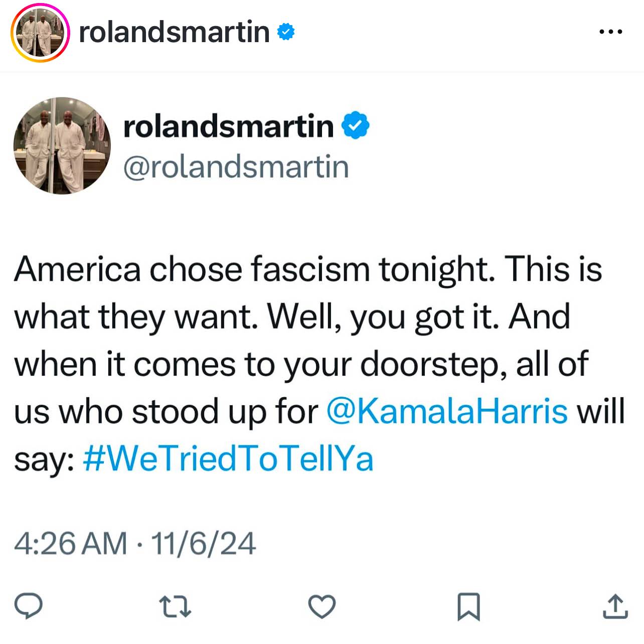The width and height of the screenshot is (644, 644).
Task: Open more options three-dot menu
Action: tap(611, 32)
